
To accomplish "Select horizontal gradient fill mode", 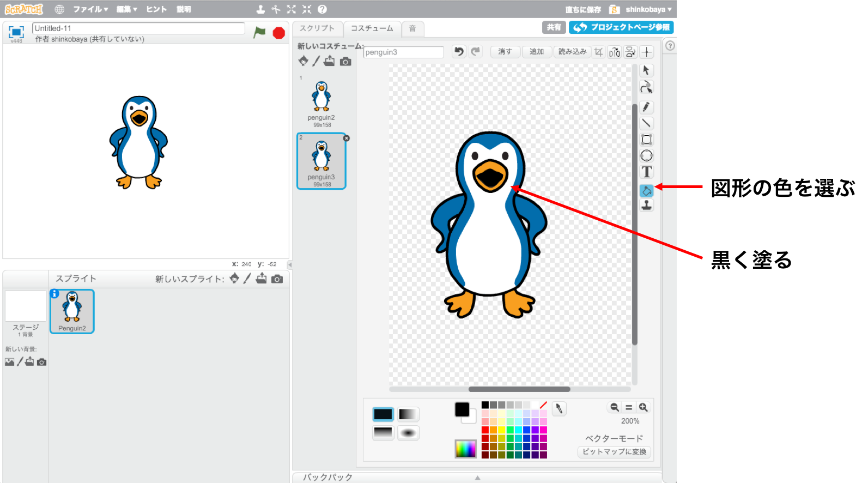I will pyautogui.click(x=408, y=414).
